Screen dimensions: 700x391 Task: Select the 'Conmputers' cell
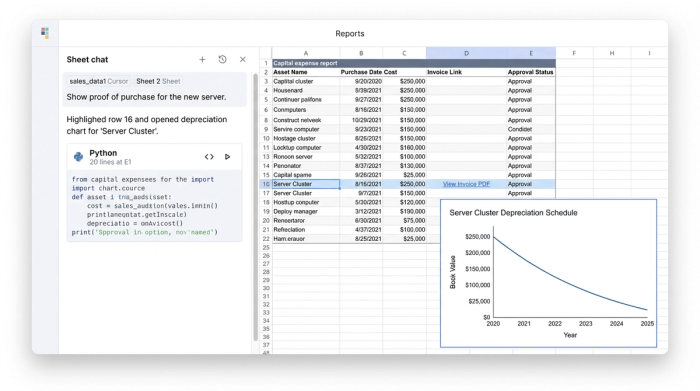tap(306, 110)
